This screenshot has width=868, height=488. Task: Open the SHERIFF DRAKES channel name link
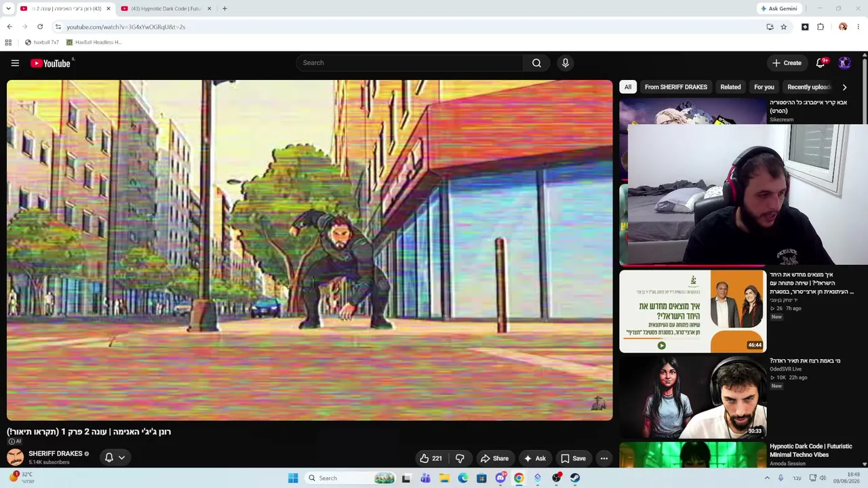(55, 453)
